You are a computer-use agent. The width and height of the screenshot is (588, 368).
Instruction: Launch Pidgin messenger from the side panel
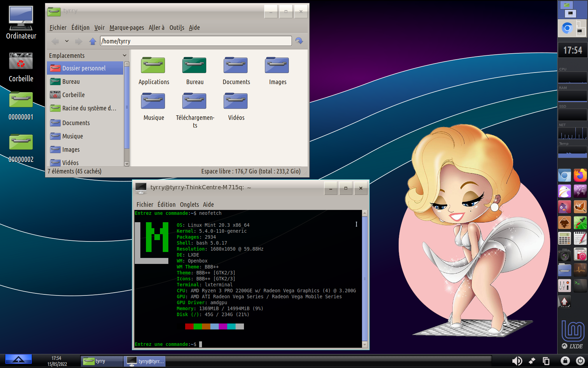565,207
